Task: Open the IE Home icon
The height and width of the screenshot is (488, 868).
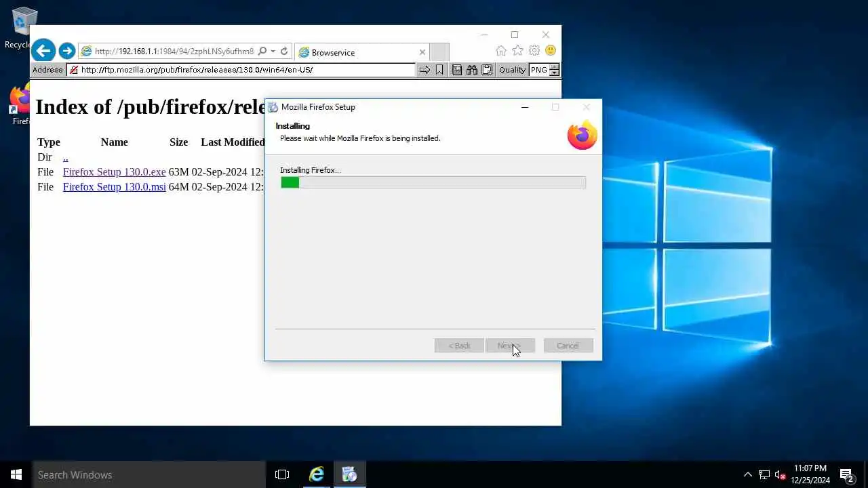Action: pos(500,51)
